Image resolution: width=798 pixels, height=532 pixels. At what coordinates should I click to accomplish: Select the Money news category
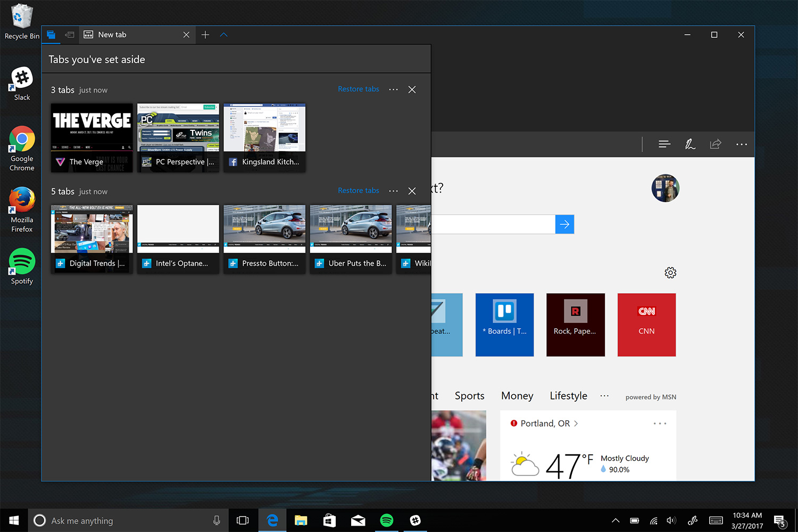coord(517,396)
